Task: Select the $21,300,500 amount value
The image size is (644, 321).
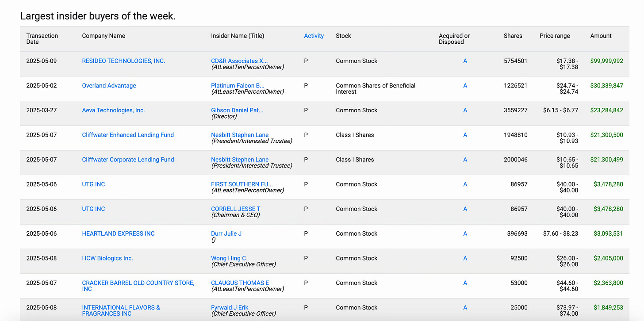Action: 606,135
